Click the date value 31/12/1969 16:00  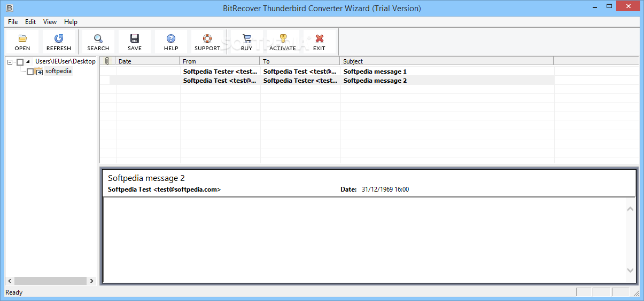click(x=385, y=189)
